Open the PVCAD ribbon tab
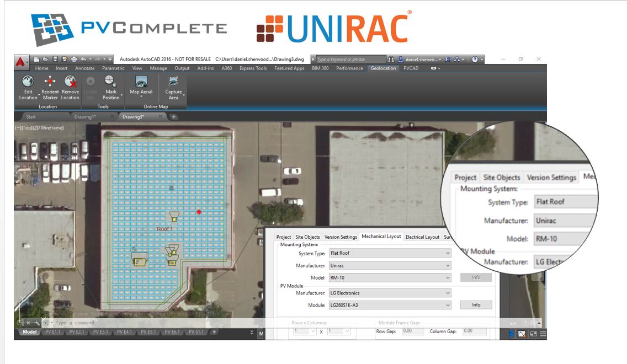The image size is (627, 364). click(x=411, y=68)
